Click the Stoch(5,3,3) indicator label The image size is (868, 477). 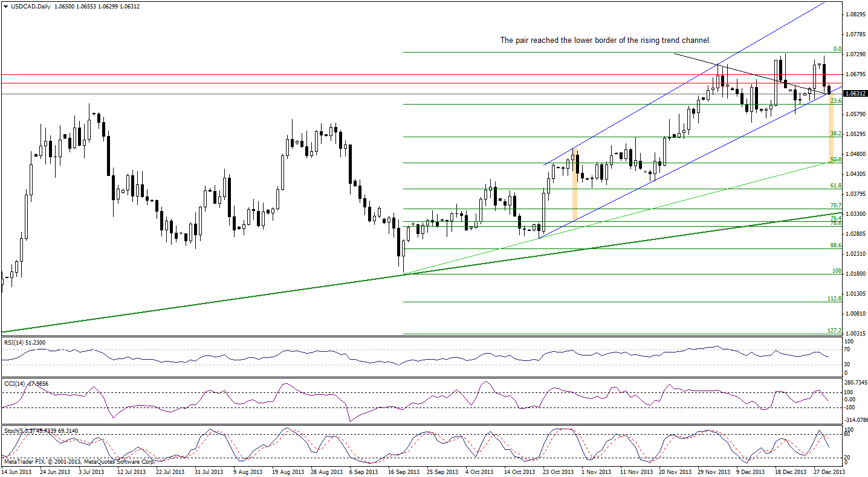tap(41, 430)
